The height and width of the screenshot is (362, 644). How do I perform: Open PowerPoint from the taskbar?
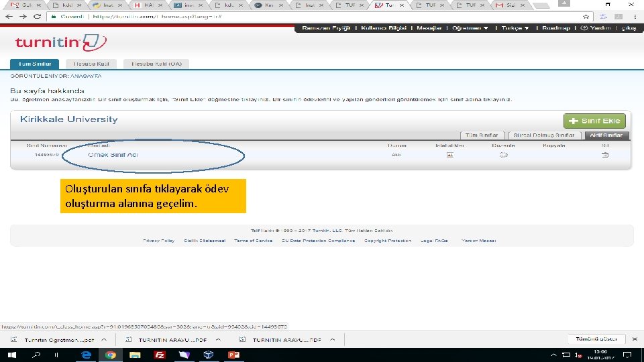click(x=233, y=355)
